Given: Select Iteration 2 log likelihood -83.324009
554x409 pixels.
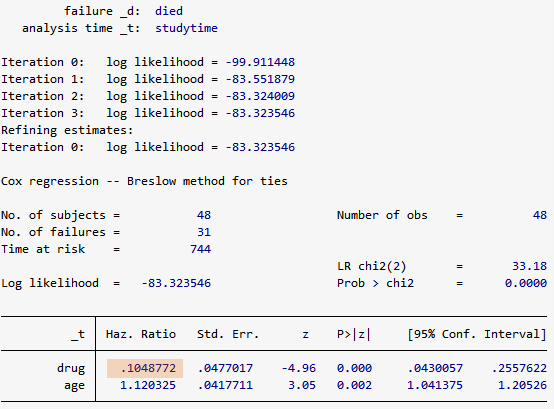Looking at the screenshot, I should (260, 96).
